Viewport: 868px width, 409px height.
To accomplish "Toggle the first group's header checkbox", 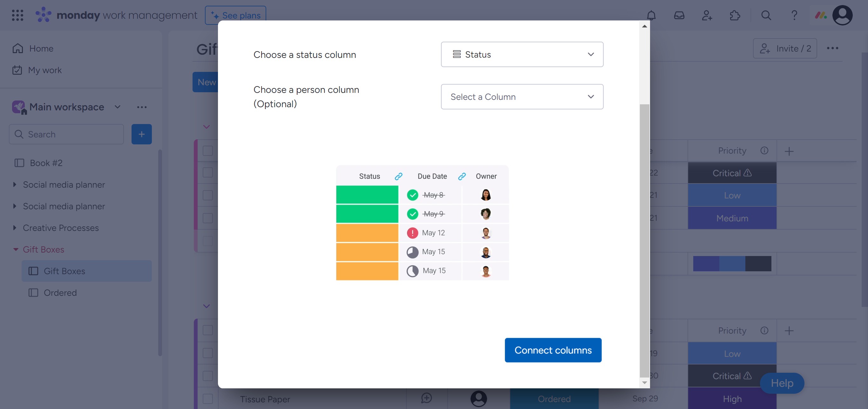I will [x=207, y=151].
